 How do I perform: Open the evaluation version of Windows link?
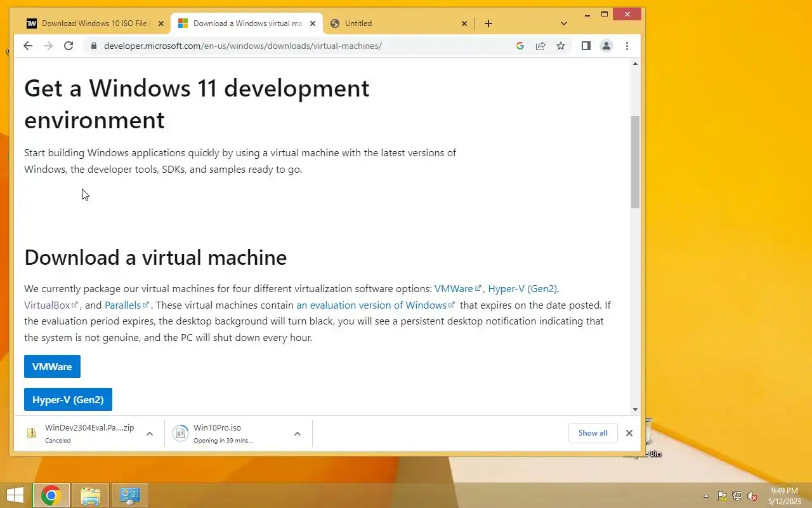point(376,305)
